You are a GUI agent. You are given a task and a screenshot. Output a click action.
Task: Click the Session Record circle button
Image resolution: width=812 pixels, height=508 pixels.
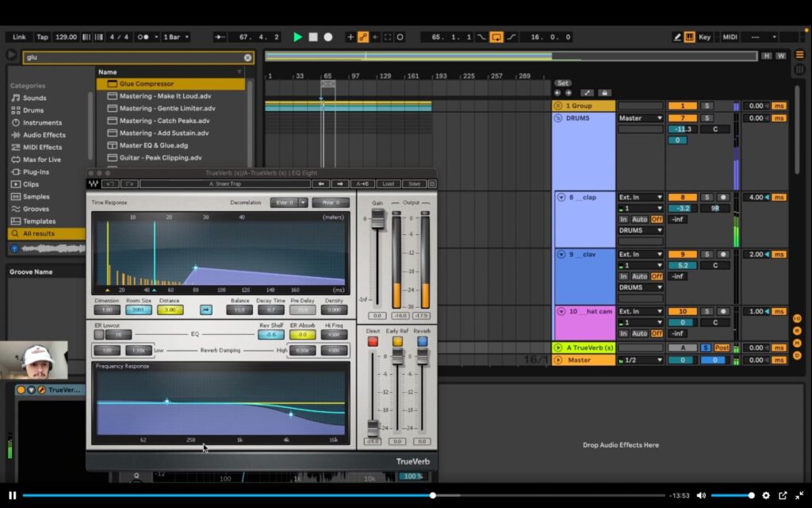click(x=400, y=37)
